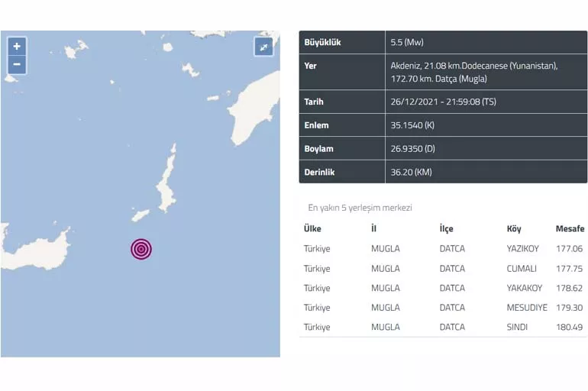Click the Mesafe column header
Viewport: 588px width, 391px height.
pos(570,228)
